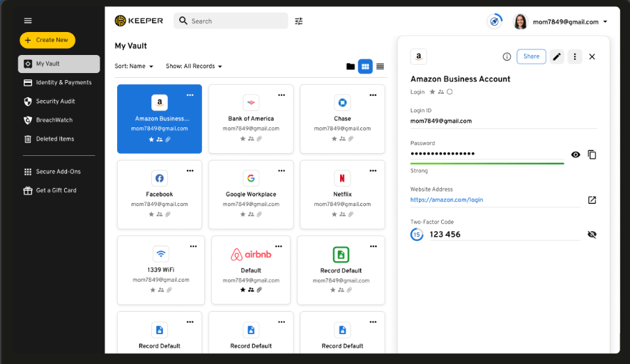Open the Bank of America card options menu
This screenshot has width=630, height=364.
[x=282, y=95]
